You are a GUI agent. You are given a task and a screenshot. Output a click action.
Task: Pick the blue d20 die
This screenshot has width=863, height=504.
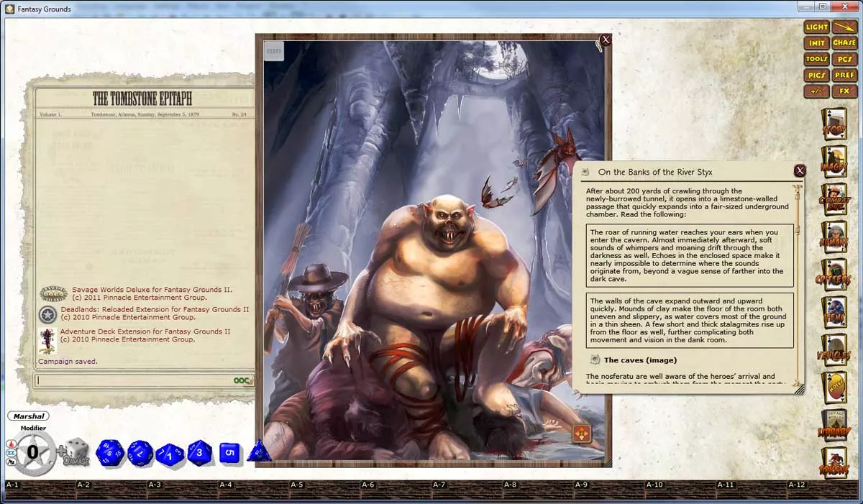110,453
